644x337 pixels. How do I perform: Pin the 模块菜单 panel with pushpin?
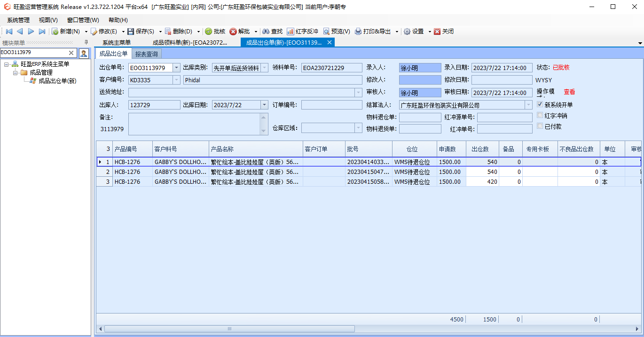(86, 43)
